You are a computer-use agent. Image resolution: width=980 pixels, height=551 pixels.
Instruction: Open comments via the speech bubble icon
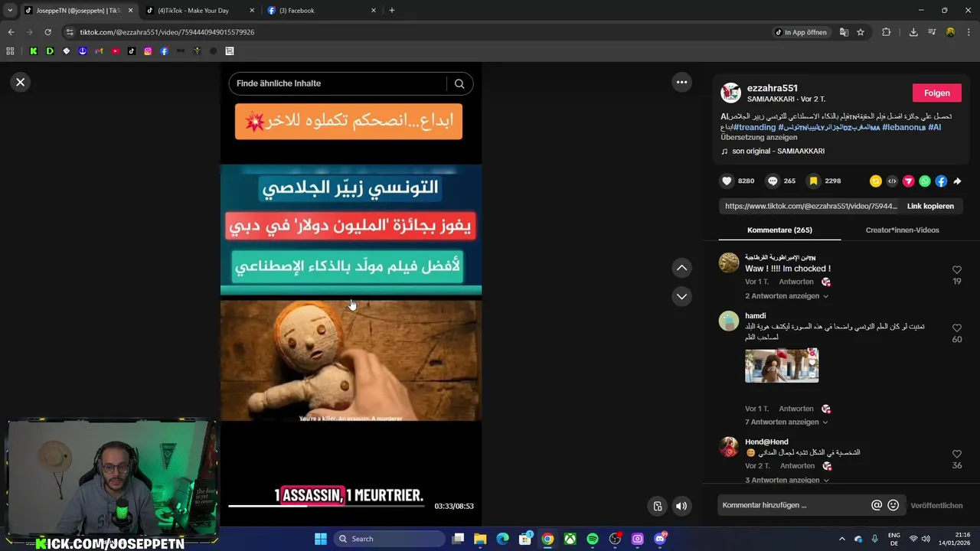click(x=773, y=181)
